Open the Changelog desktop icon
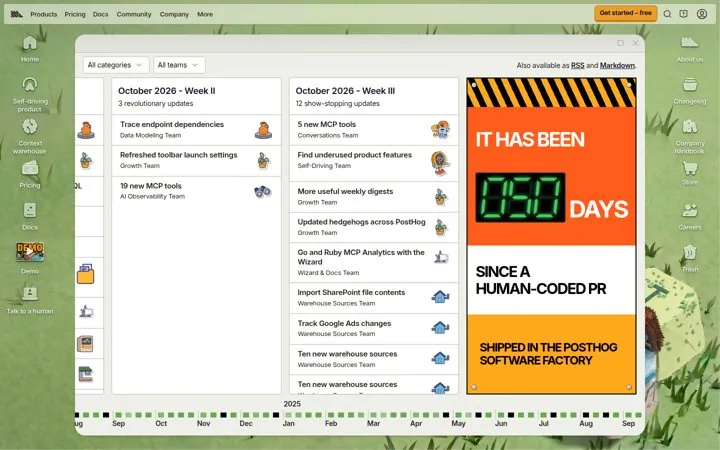Screen dimensions: 720x450 pos(690,90)
